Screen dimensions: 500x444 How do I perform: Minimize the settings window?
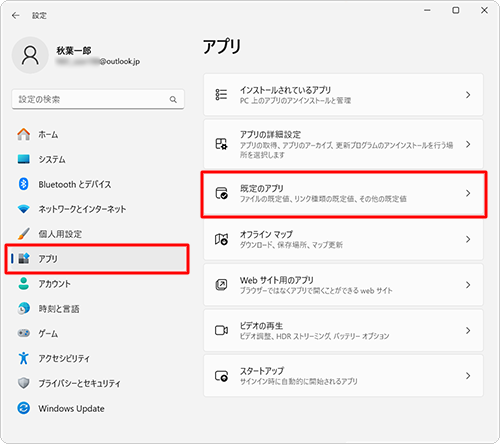(427, 10)
